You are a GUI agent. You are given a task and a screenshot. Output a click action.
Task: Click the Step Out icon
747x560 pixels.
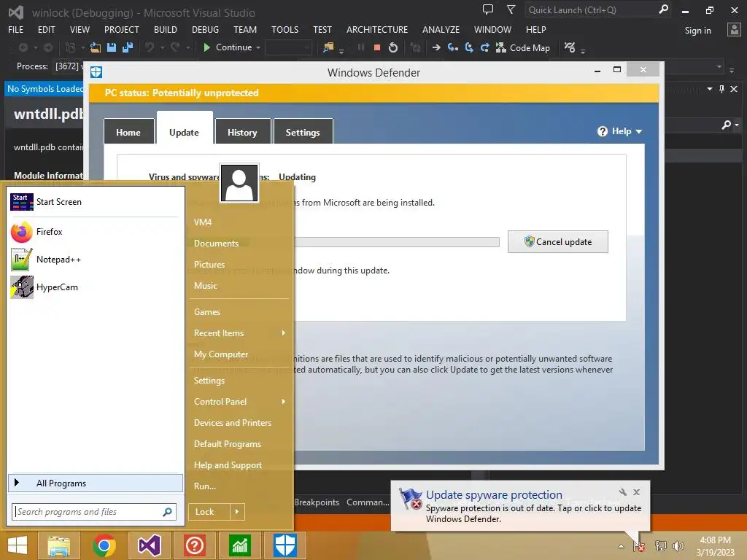coord(484,47)
